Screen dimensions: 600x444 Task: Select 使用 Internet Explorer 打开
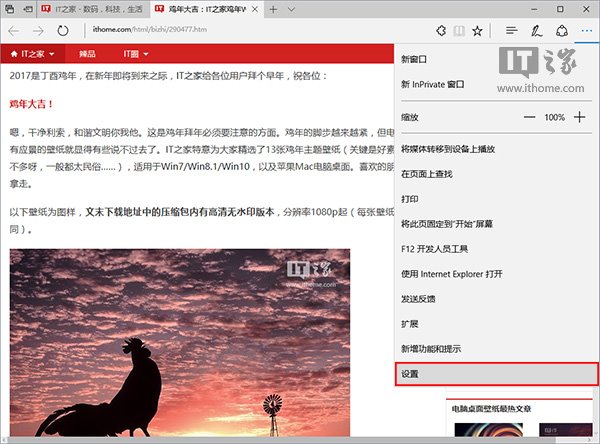(497, 274)
